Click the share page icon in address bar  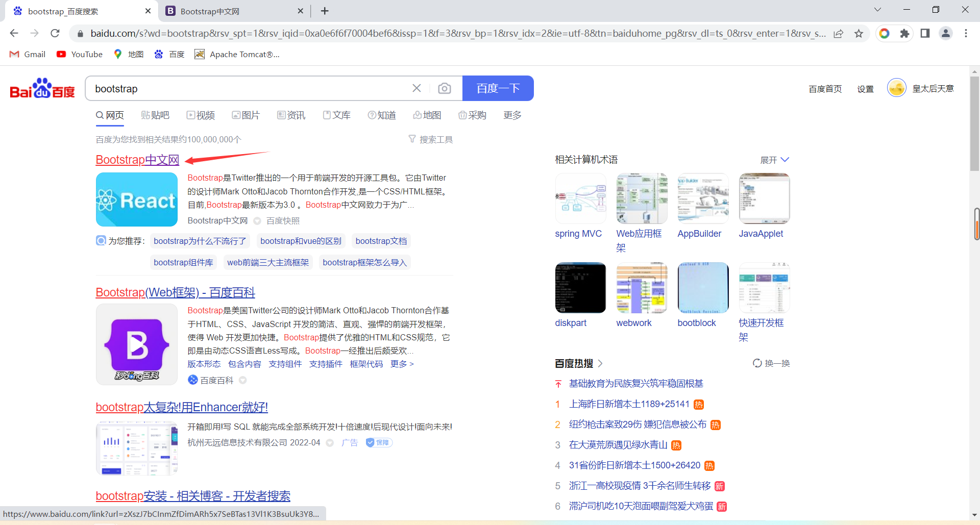[x=838, y=33]
